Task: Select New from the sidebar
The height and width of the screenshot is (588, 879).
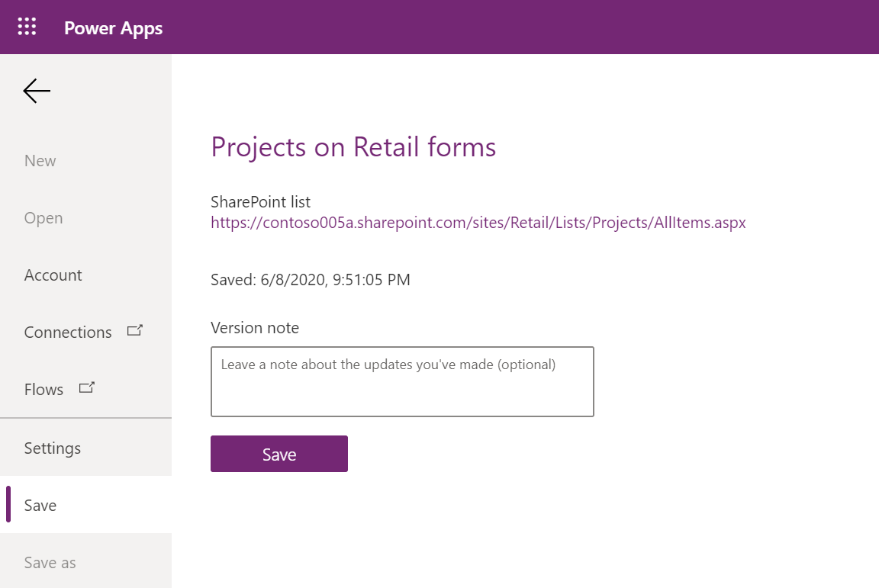Action: pos(40,160)
